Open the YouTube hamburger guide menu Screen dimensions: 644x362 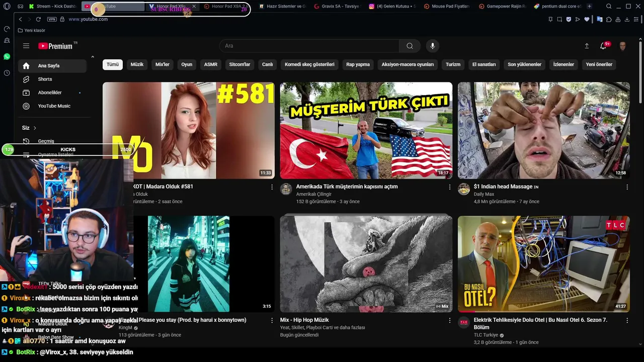[x=26, y=46]
